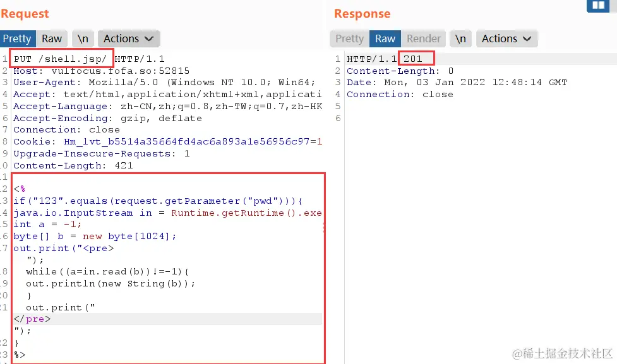This screenshot has width=617, height=364.
Task: Click the while((a=in.read(b)) line
Action: (x=107, y=272)
